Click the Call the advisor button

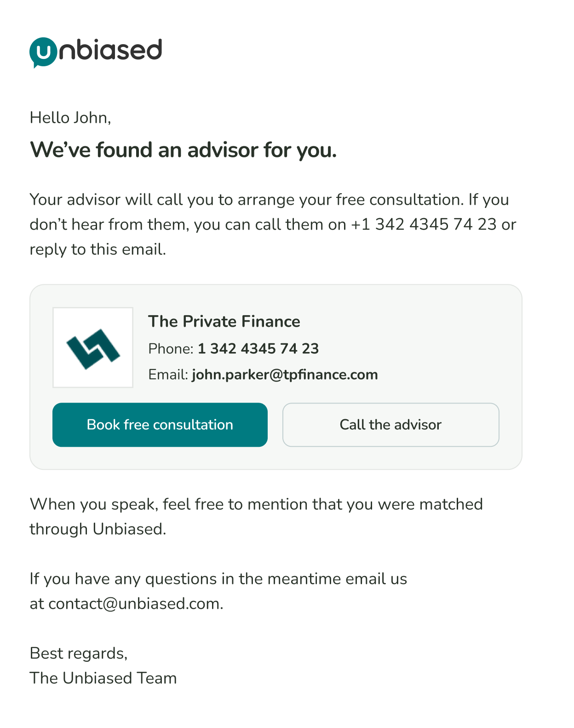pos(390,425)
